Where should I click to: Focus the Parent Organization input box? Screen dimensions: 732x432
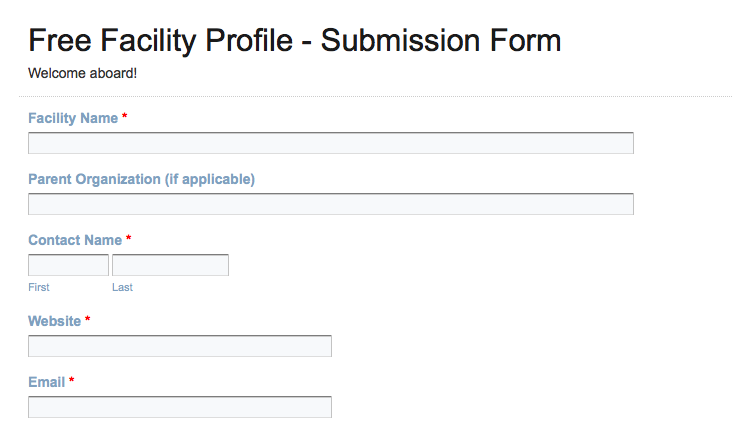330,204
